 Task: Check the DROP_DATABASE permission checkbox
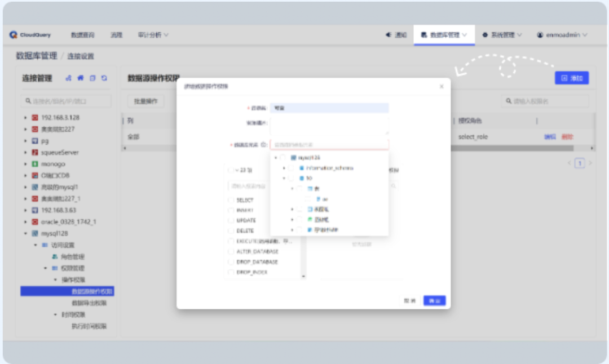231,262
